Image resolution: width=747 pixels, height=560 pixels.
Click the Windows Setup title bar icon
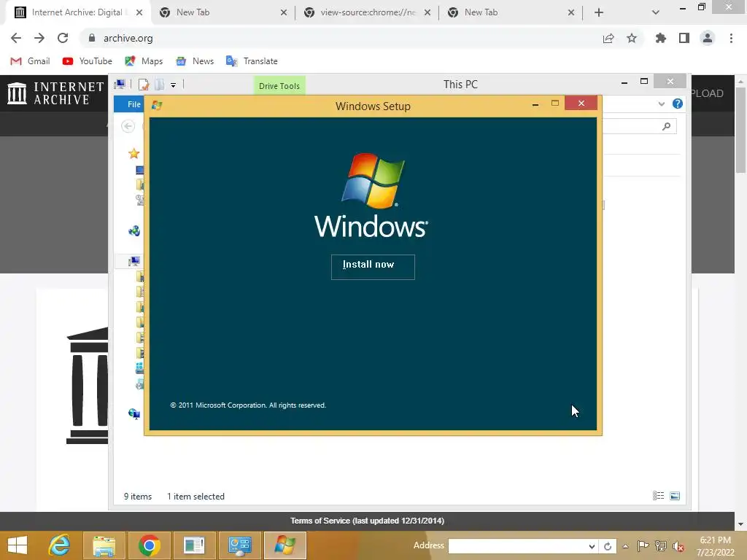tap(157, 105)
